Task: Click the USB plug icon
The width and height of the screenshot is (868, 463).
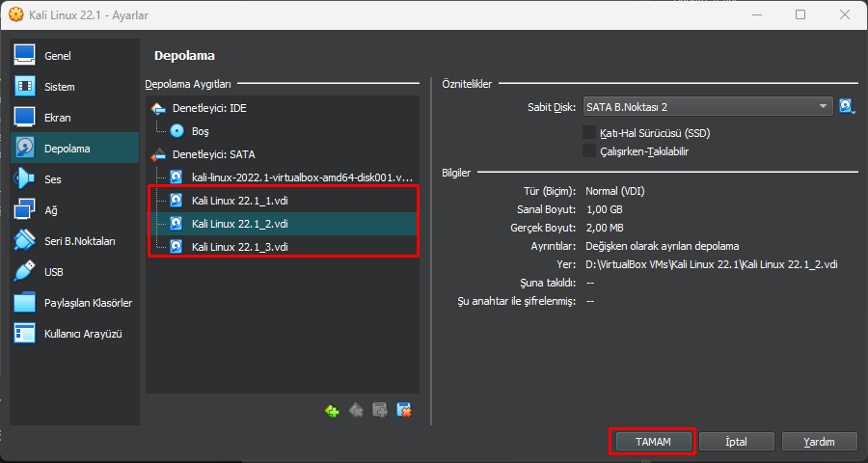Action: [24, 272]
